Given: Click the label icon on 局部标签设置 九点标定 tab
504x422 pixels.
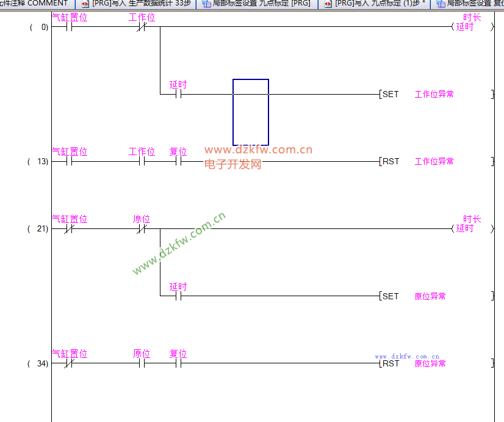Looking at the screenshot, I should pyautogui.click(x=206, y=4).
